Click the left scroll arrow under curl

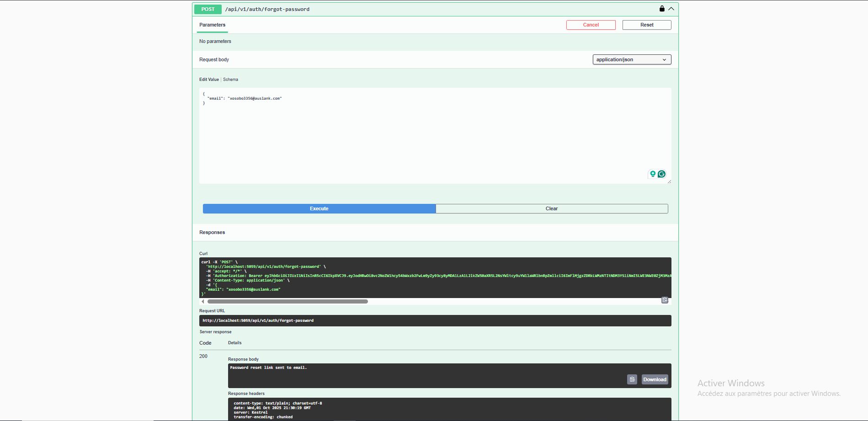(x=202, y=302)
